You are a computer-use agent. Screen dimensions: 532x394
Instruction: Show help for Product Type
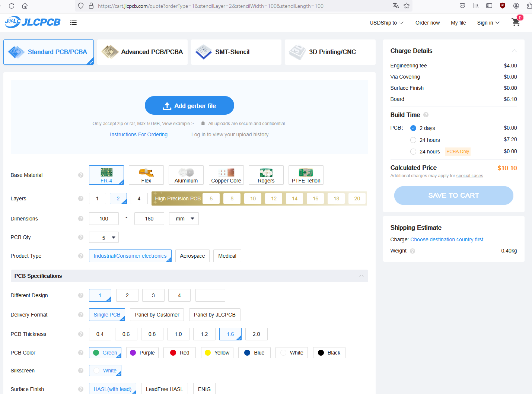point(81,256)
